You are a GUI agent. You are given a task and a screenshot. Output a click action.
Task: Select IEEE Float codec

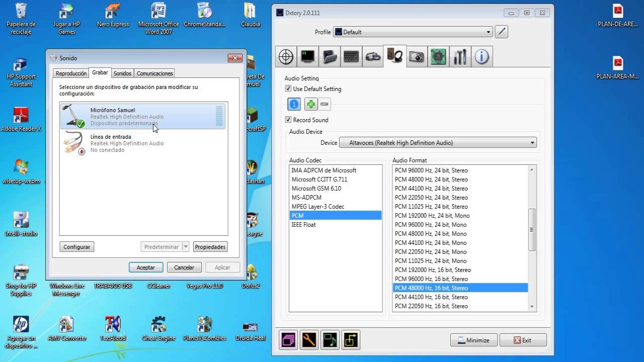tap(336, 225)
